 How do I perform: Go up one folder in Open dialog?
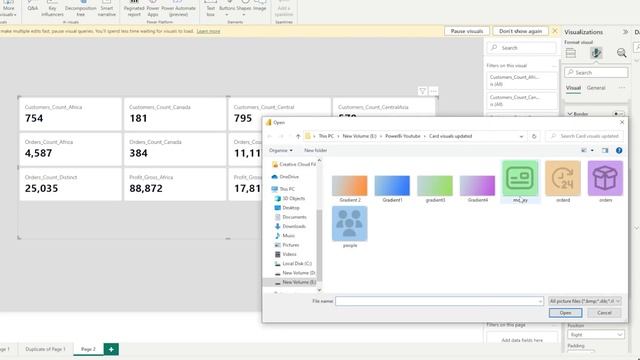click(x=298, y=136)
